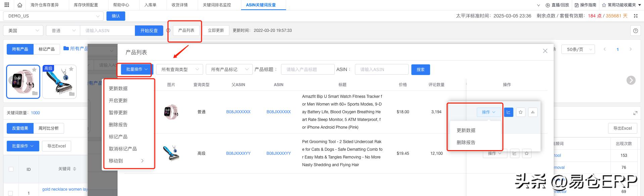The image size is (644, 196).
Task: Click the expand arrows icon above 导出Excel
Action: pos(635,113)
